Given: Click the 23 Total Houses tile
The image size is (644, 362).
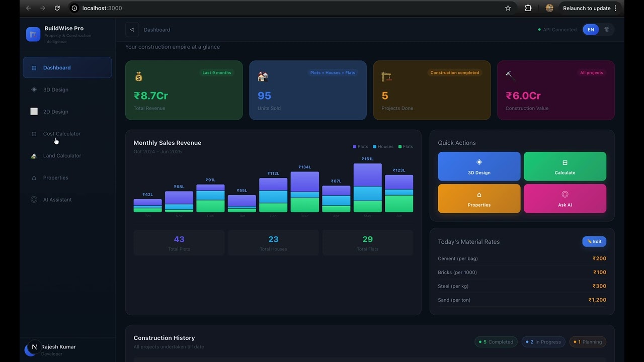Looking at the screenshot, I should pos(273,243).
